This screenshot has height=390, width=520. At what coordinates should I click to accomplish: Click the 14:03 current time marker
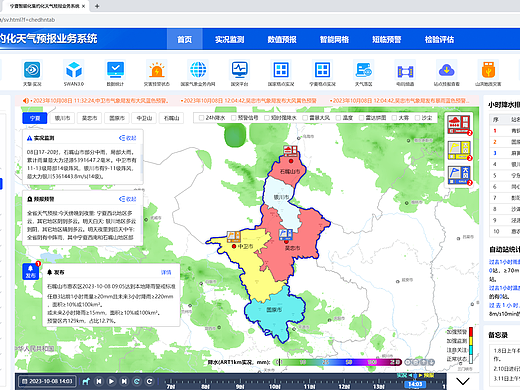pos(415,384)
